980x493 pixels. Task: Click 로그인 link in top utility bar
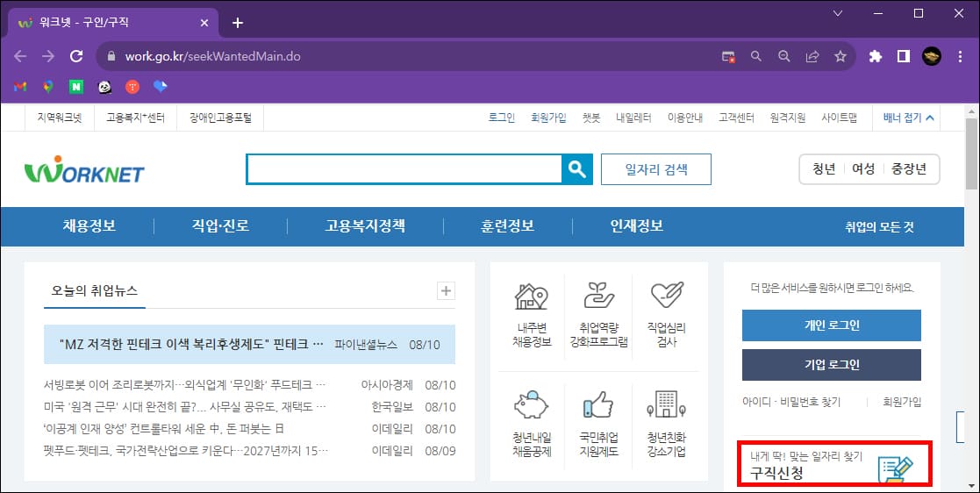[x=501, y=118]
